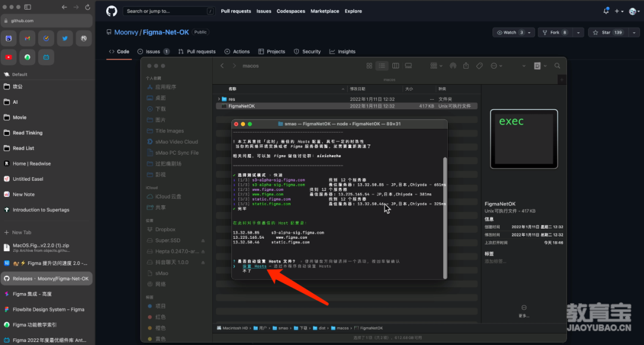This screenshot has width=644, height=345.
Task: Open Codespaces in GitHub header
Action: coord(291,11)
